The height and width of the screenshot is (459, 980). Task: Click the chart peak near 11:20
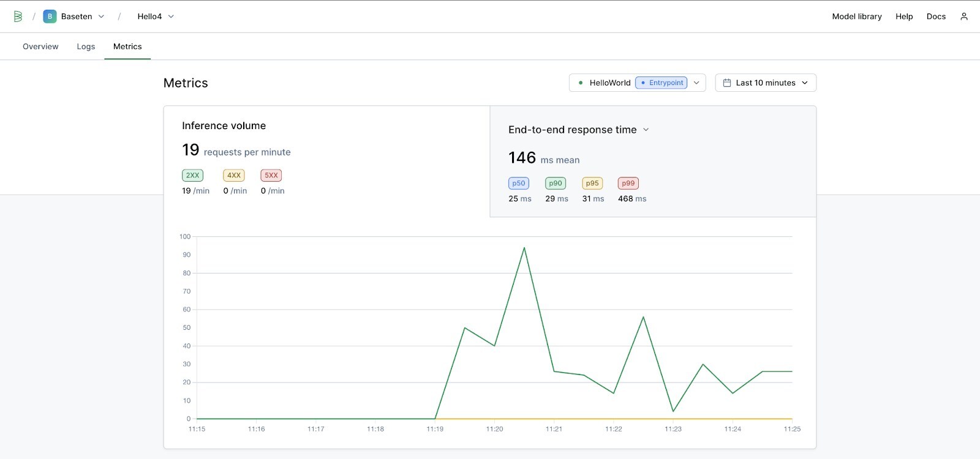pos(524,248)
